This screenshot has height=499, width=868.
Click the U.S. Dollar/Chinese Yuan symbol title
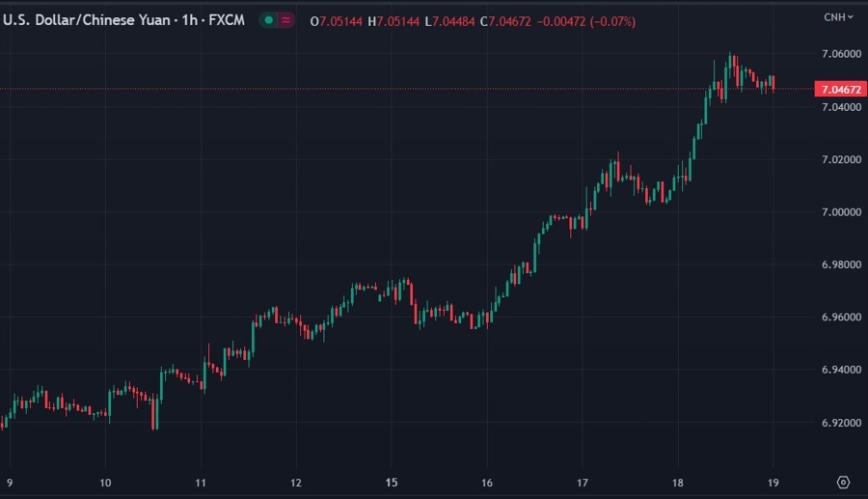pyautogui.click(x=87, y=20)
